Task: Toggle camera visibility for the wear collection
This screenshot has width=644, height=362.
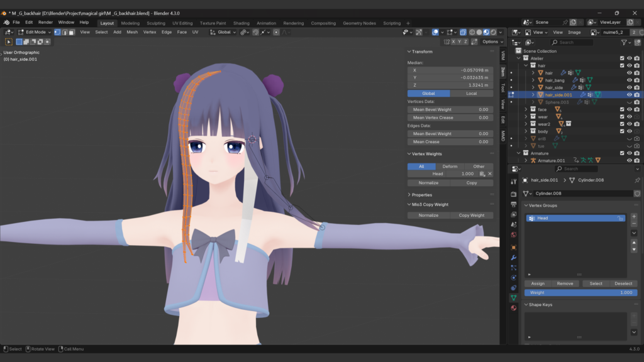Action: (x=636, y=117)
